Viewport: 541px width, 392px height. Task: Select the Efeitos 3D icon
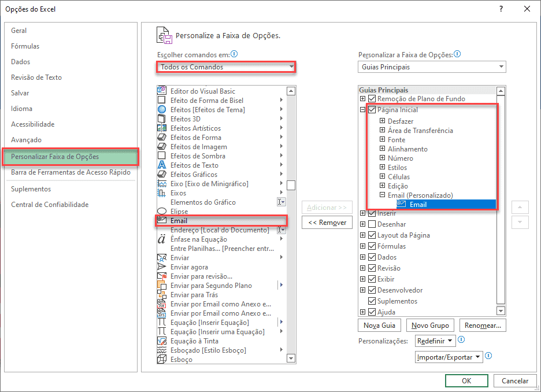[x=162, y=119]
